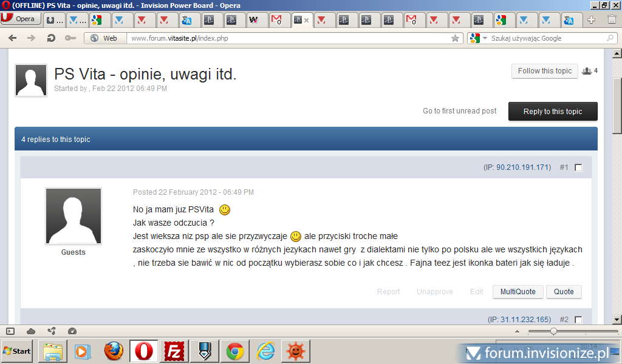Open Opera Turbo speedometer icon in status bar
Screen dimensions: 622x364
pyautogui.click(x=72, y=331)
